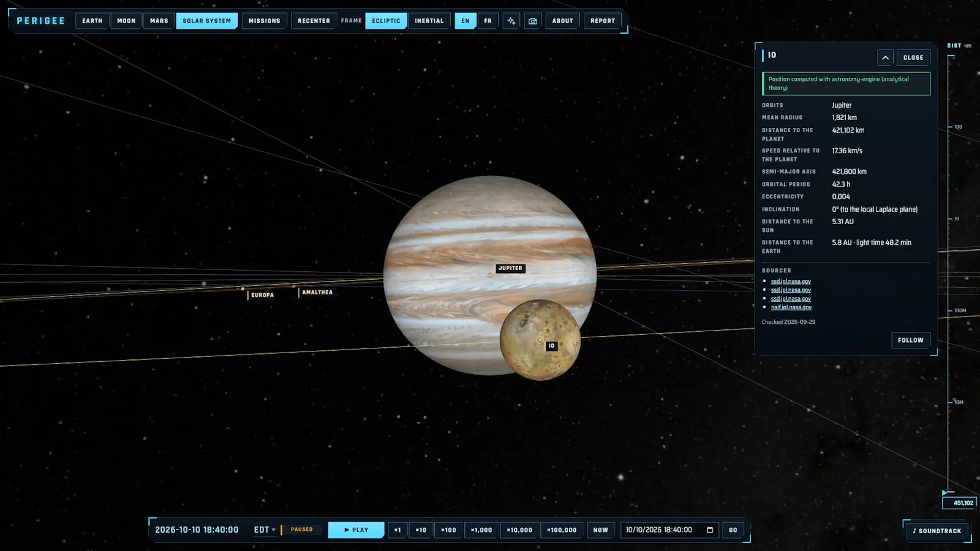This screenshot has width=980, height=551.
Task: Click the distance slider handle at bottom
Action: [x=945, y=493]
